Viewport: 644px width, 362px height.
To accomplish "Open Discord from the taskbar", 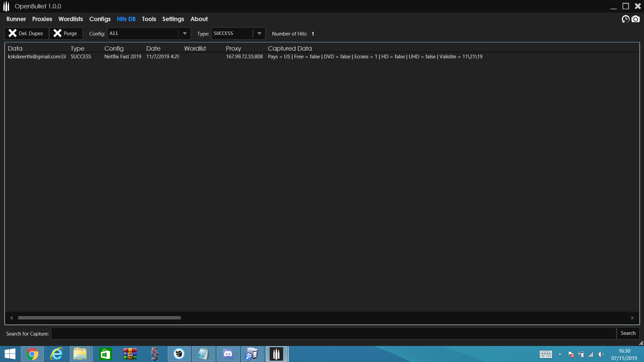I will 228,354.
